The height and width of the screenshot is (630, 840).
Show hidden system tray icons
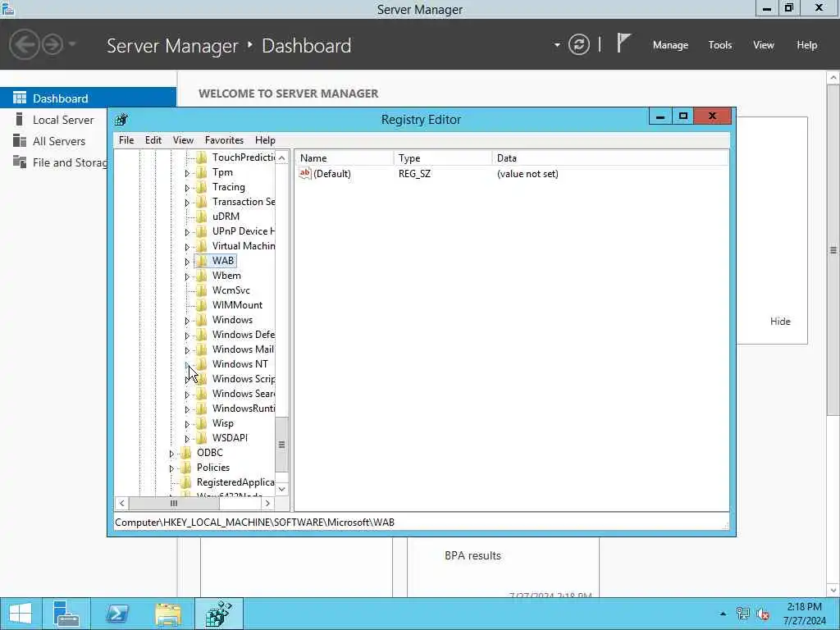[723, 614]
